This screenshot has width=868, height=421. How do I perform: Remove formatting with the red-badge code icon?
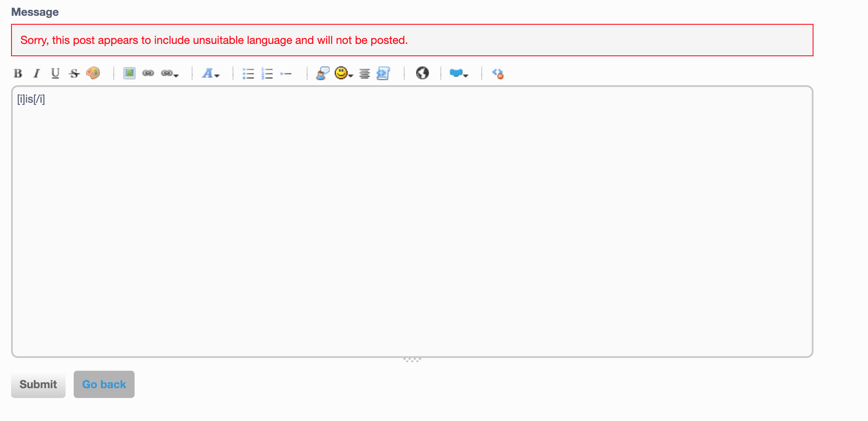tap(498, 74)
